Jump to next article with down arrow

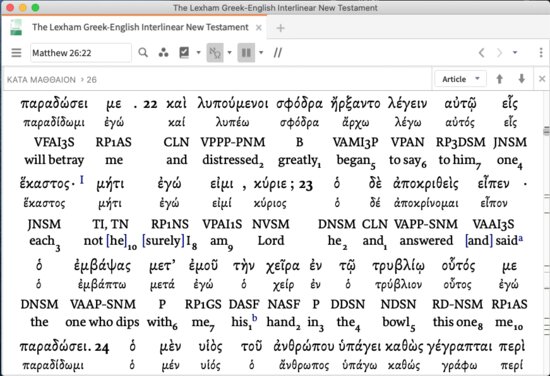click(x=522, y=79)
